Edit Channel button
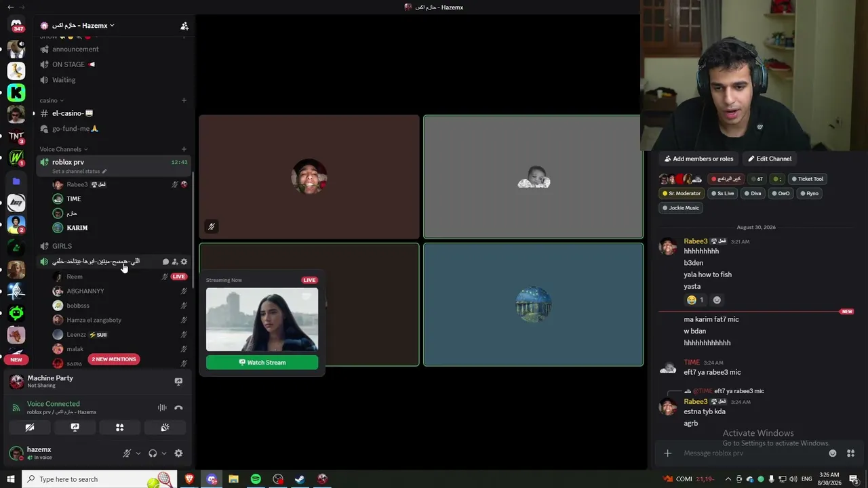This screenshot has height=488, width=868. (770, 159)
